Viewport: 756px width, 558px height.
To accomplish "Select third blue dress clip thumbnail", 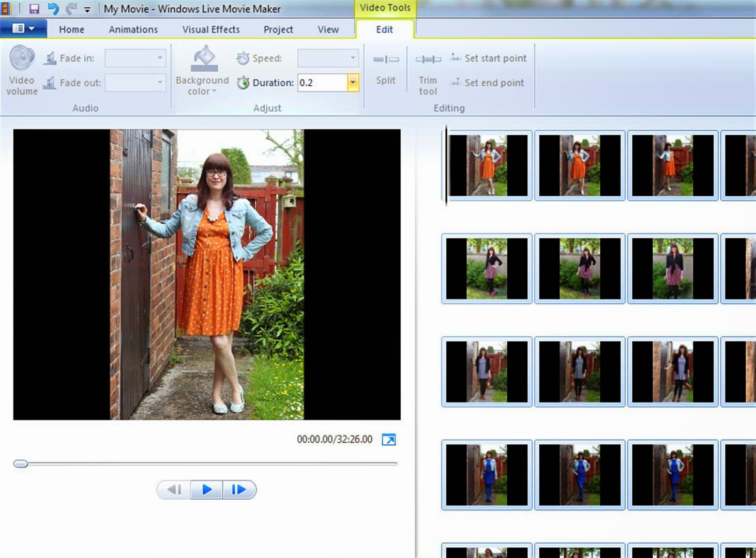I will tap(673, 475).
